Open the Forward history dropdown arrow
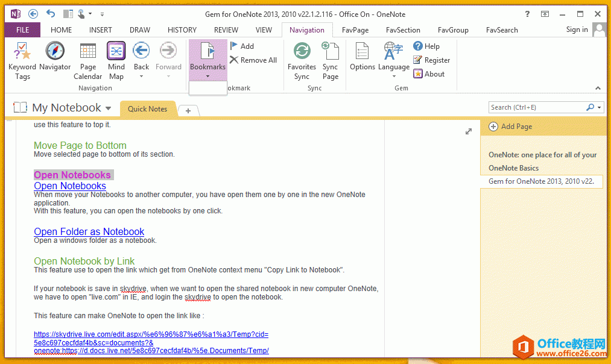Image resolution: width=611 pixels, height=364 pixels. 168,77
